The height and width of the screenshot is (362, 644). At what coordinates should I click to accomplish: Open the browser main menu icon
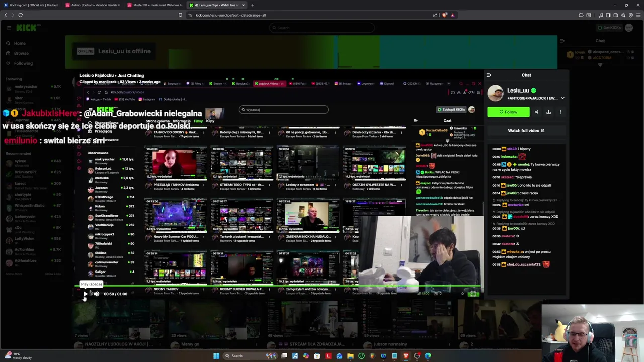point(638,15)
